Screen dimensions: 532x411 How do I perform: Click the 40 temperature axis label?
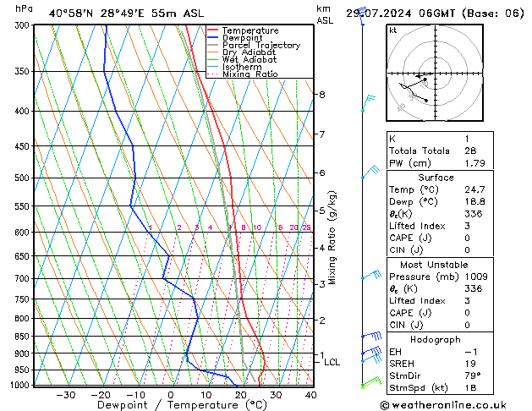(310, 395)
